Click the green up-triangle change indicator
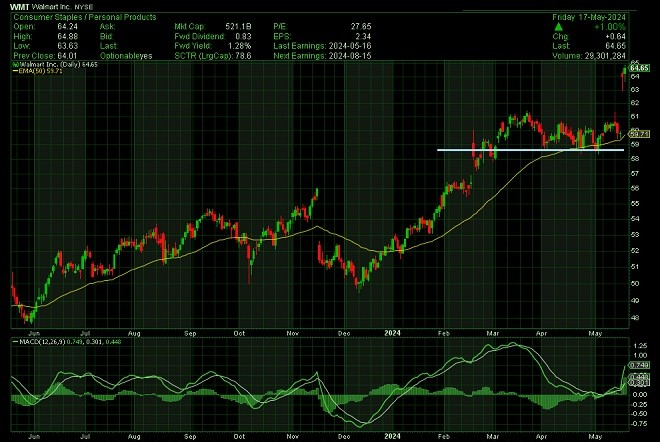The width and height of the screenshot is (660, 442). 559,27
